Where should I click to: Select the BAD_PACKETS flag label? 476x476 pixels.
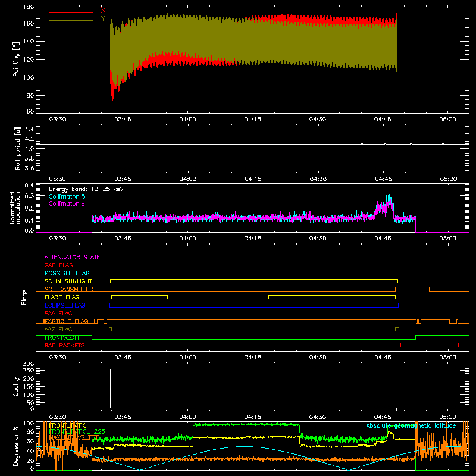click(65, 345)
